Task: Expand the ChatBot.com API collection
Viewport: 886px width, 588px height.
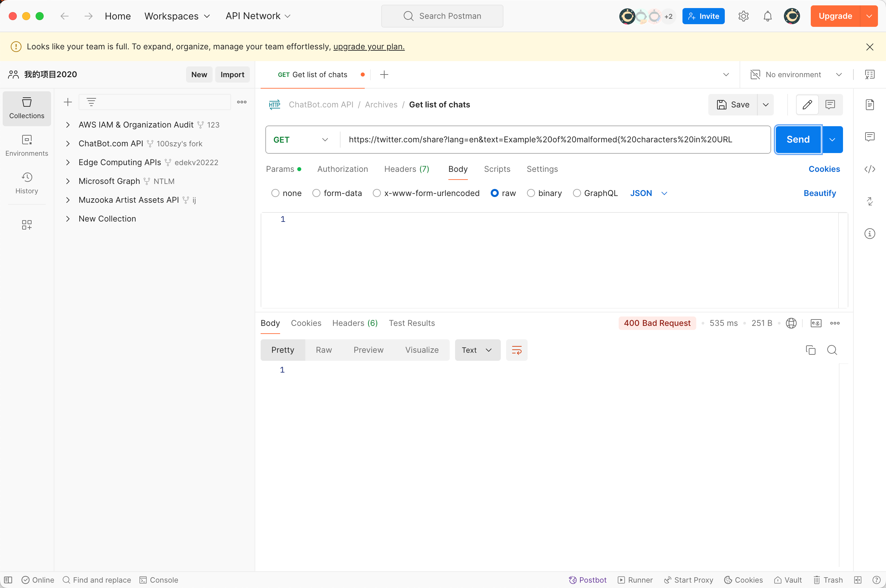Action: pyautogui.click(x=68, y=144)
